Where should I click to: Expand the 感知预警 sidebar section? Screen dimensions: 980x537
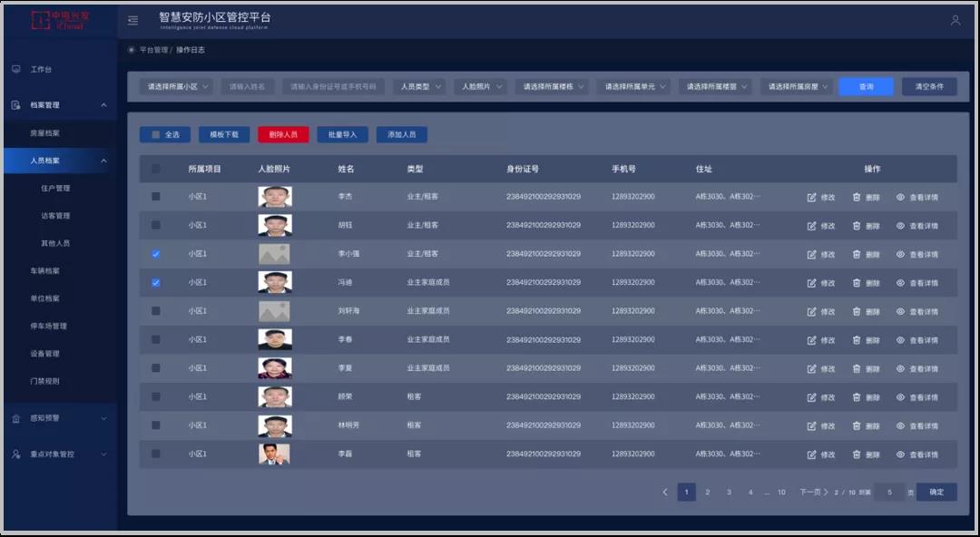(x=59, y=418)
